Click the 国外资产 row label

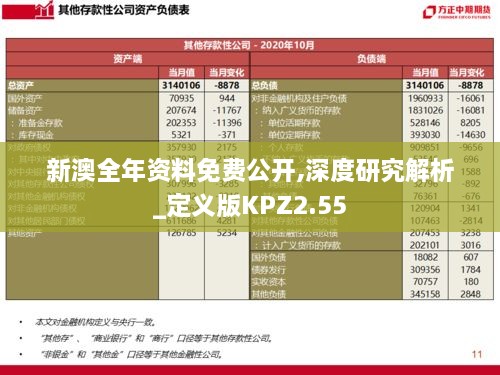[x=25, y=98]
